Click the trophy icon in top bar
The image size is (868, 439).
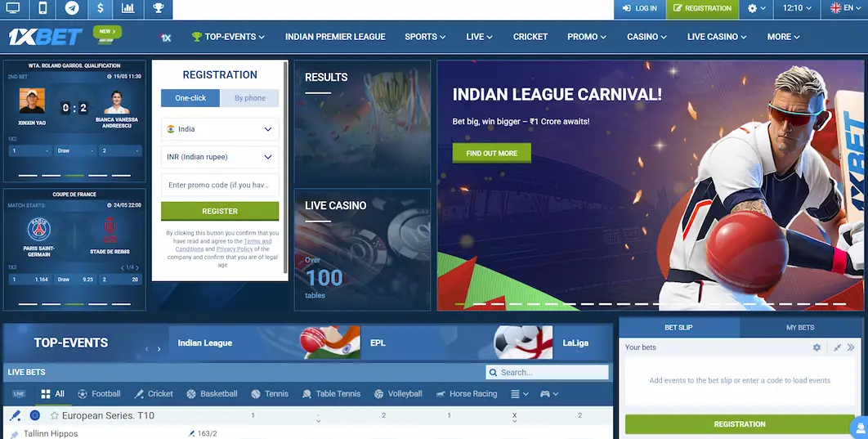coord(159,8)
